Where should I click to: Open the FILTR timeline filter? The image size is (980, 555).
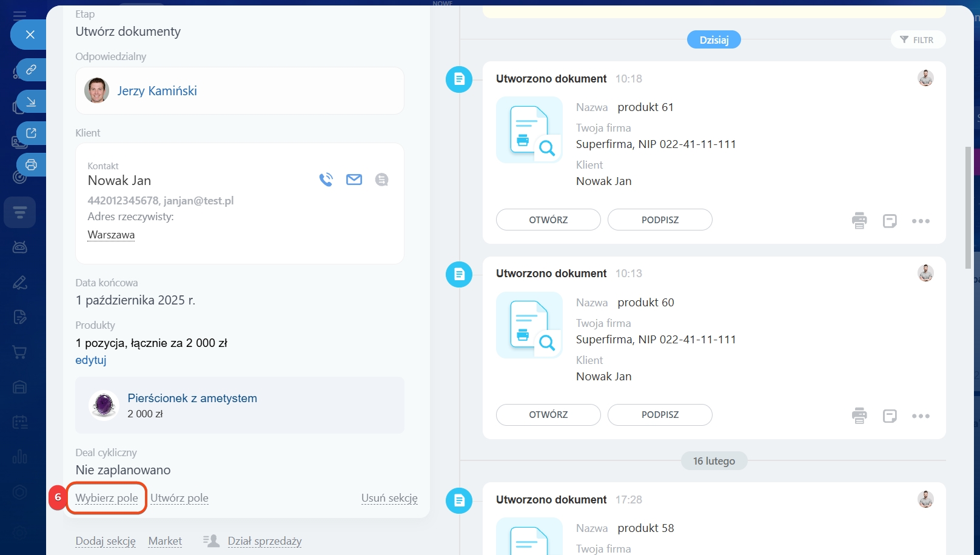click(x=918, y=40)
